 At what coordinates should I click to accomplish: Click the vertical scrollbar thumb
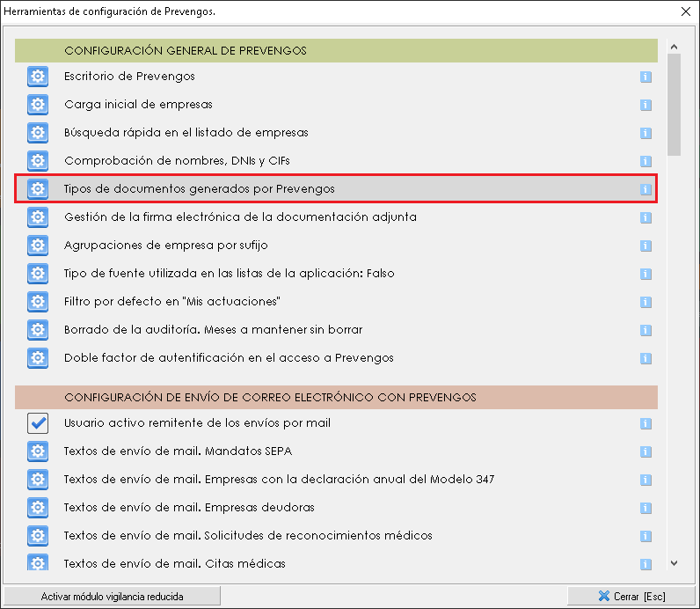(x=674, y=105)
